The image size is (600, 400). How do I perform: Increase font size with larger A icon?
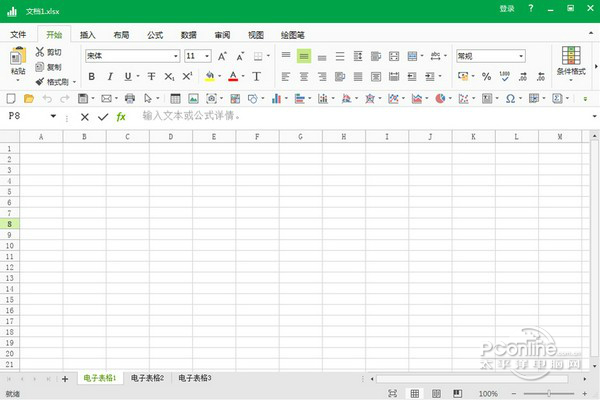point(222,56)
